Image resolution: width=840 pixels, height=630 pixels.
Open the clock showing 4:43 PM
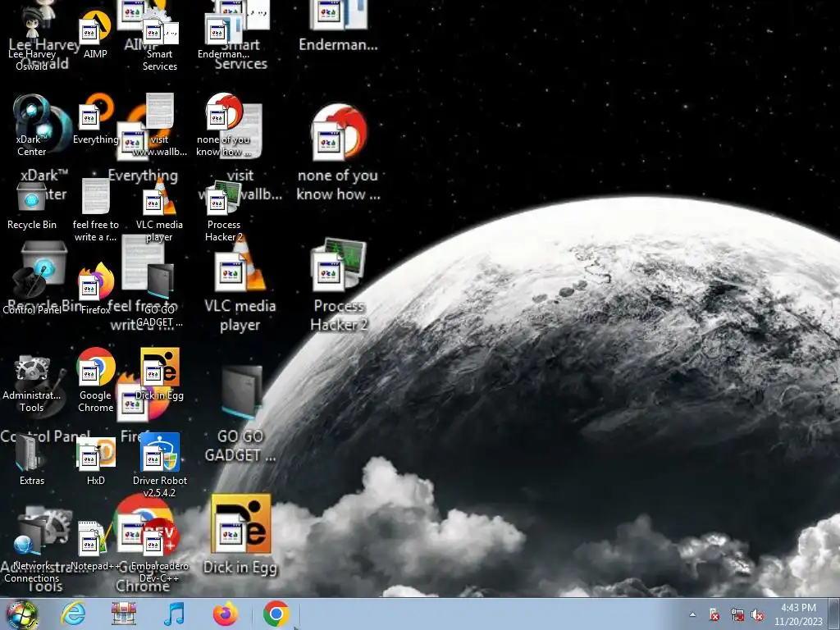[x=798, y=614]
